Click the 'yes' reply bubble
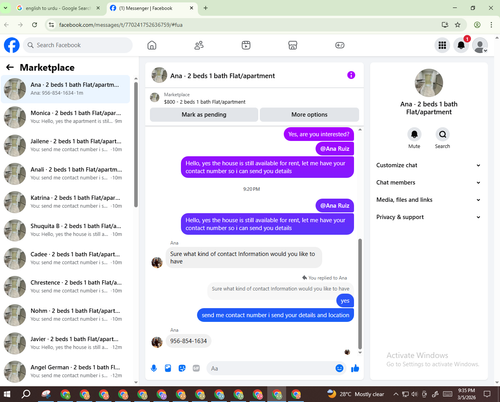This screenshot has width=500, height=402. click(x=345, y=301)
